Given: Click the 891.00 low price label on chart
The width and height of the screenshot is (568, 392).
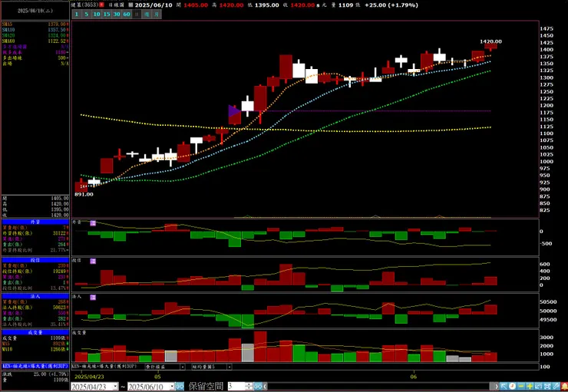Looking at the screenshot, I should pos(84,194).
